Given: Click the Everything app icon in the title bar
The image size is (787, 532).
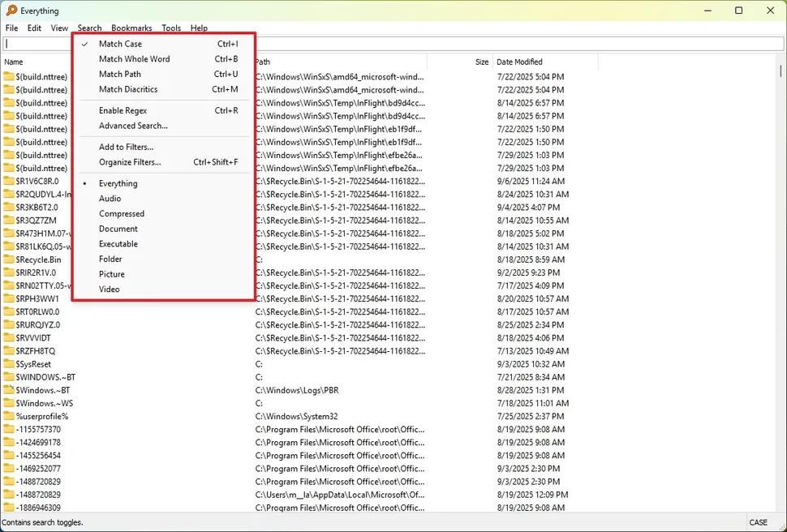Looking at the screenshot, I should point(10,11).
